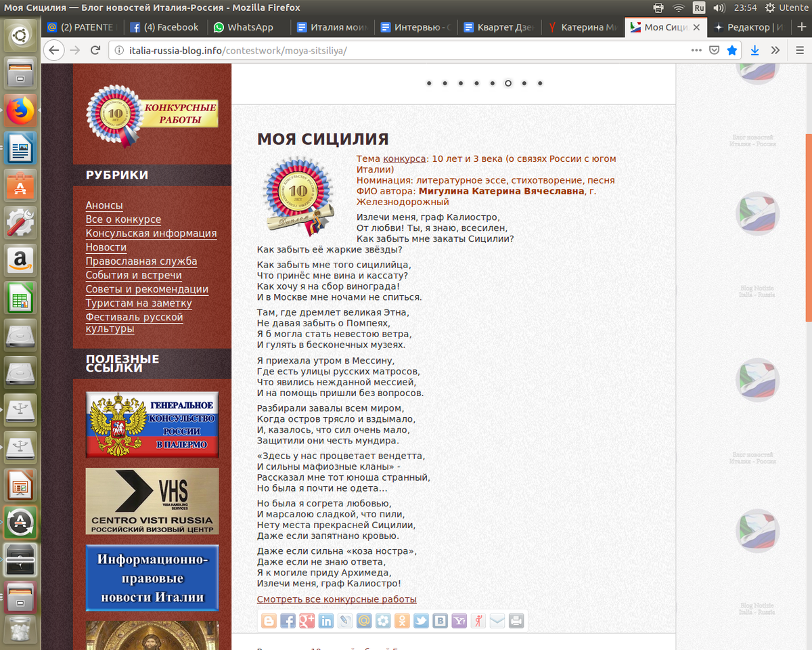Open the Ubuntu Dash launcher

[x=20, y=35]
